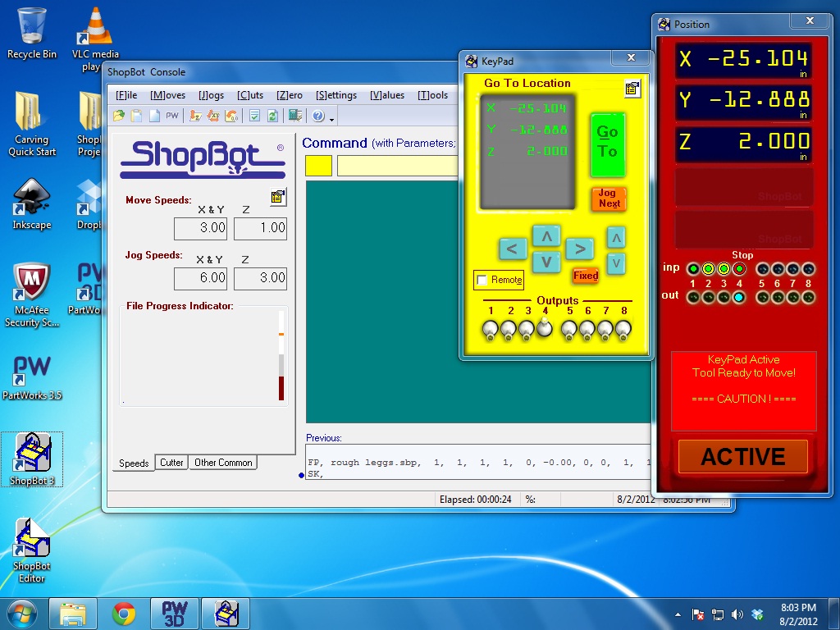Image resolution: width=840 pixels, height=630 pixels.
Task: Click the Stop input 4 indicator light
Action: coord(739,269)
